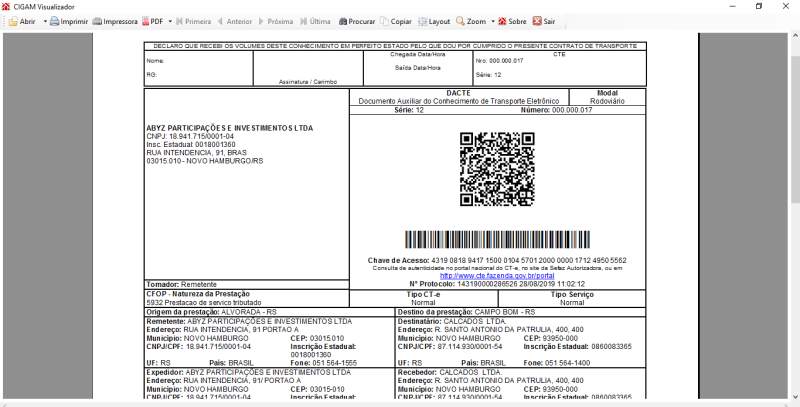Open the Sobre about dialog
Screen dimensions: 800x407
[x=512, y=21]
